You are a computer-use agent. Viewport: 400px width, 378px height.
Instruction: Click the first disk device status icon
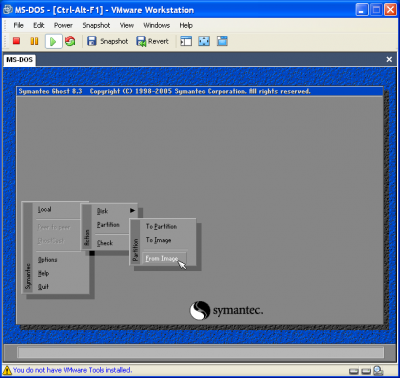(354, 371)
